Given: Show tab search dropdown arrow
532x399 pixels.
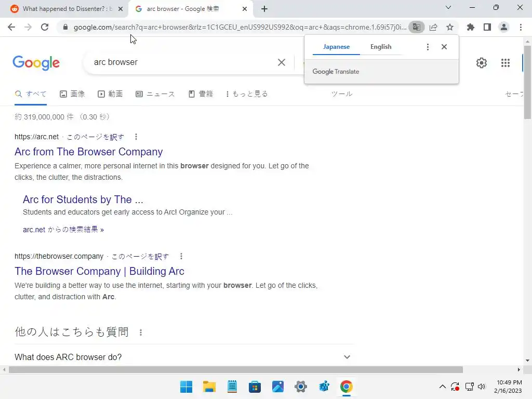Looking at the screenshot, I should pos(448,7).
